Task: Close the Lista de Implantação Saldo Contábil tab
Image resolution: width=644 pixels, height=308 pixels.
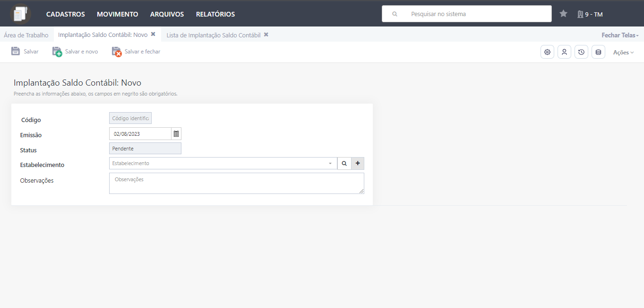Action: pos(266,35)
